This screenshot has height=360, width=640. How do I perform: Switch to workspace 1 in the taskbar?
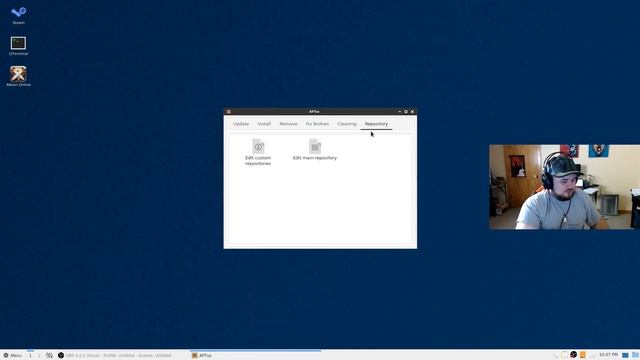pyautogui.click(x=30, y=356)
